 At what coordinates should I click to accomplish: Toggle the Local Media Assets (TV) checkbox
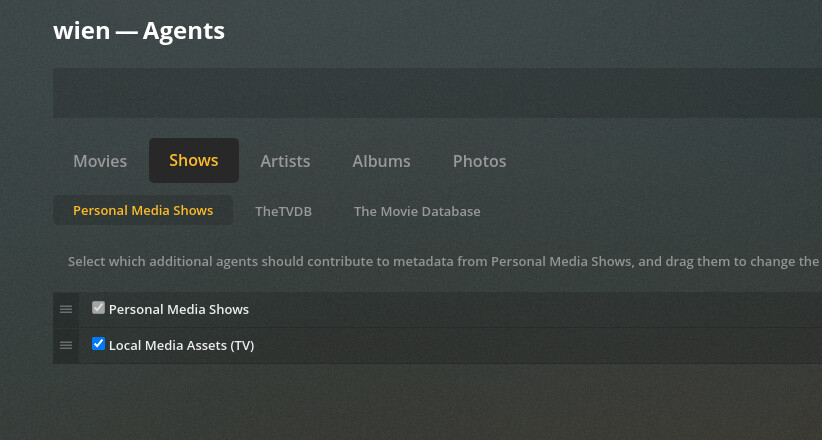coord(98,344)
